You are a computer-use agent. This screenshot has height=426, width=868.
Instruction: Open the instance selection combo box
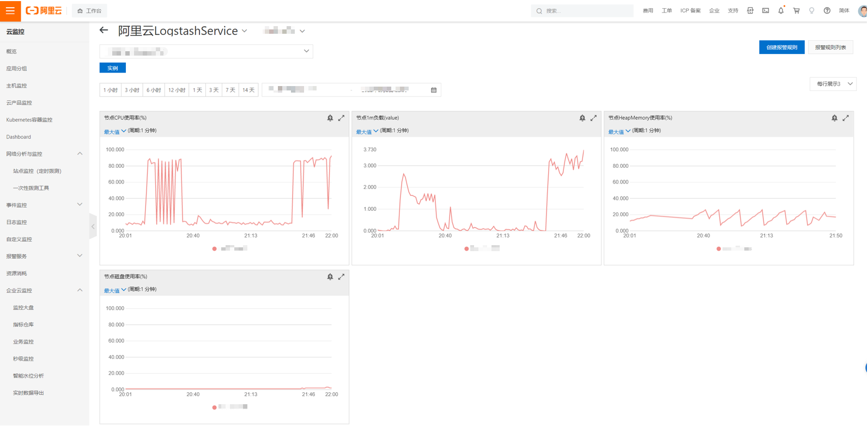(206, 51)
